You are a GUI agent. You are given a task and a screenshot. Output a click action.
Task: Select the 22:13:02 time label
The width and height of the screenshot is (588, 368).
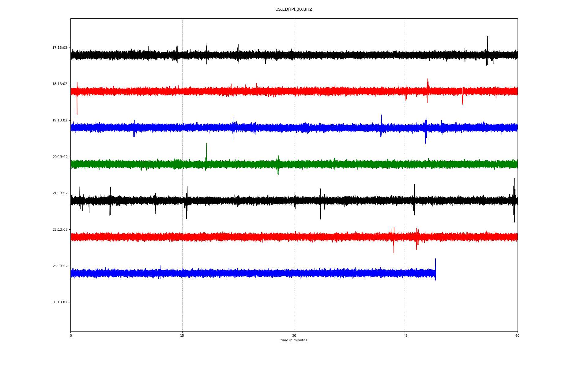pos(60,229)
